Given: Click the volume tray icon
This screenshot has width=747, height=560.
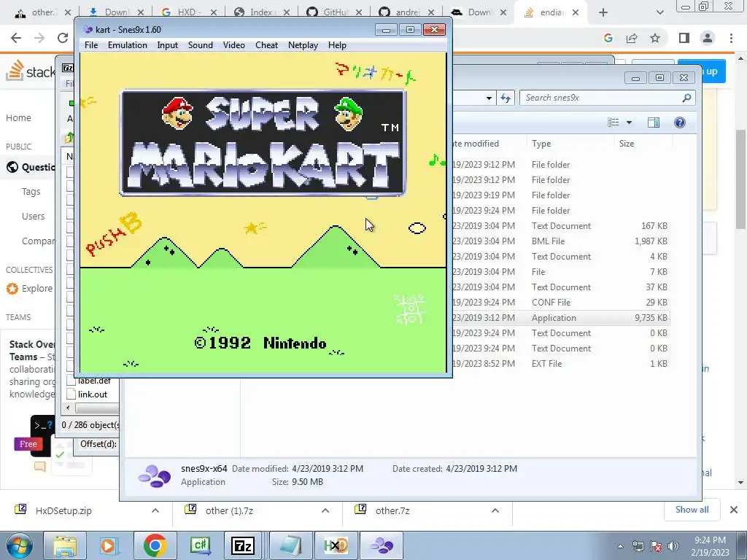Looking at the screenshot, I should point(673,546).
